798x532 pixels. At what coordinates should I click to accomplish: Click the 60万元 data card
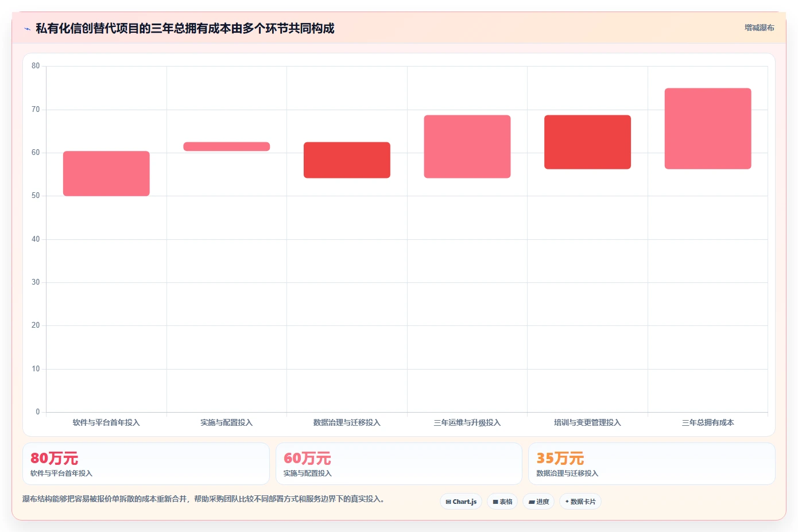pyautogui.click(x=399, y=464)
